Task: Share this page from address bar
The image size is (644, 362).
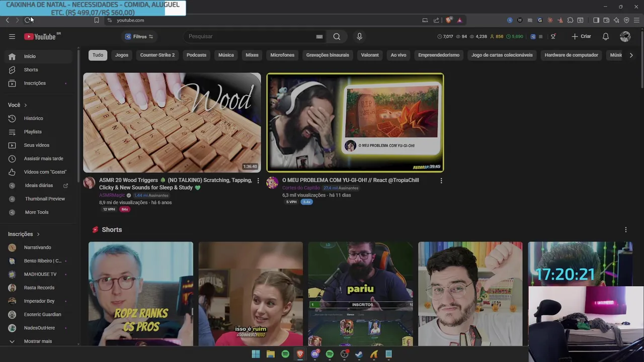Action: coord(436,20)
